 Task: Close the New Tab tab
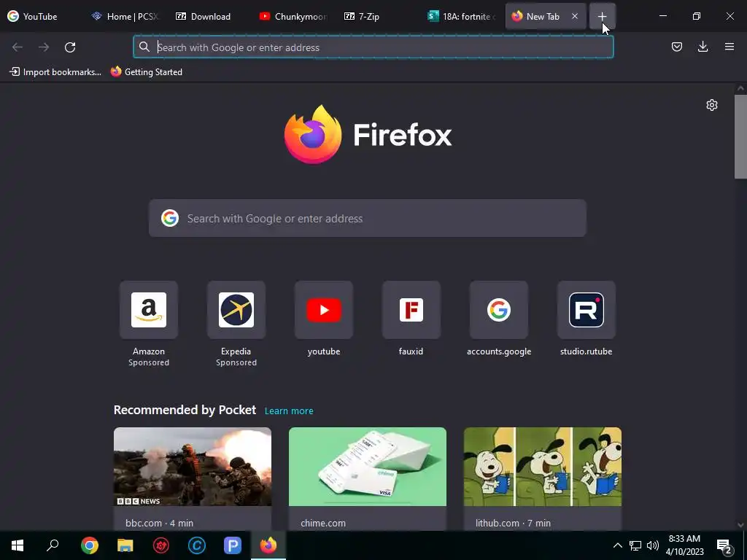click(575, 16)
